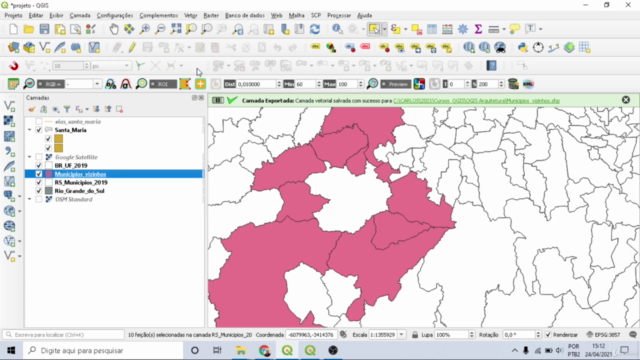The width and height of the screenshot is (640, 360).
Task: Click the Add Vector Layer sidebar icon
Action: coord(9,106)
